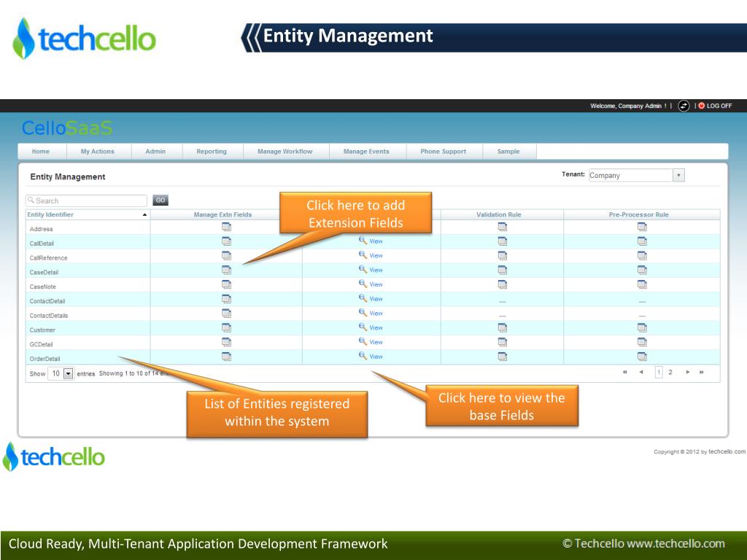Sort by Manage Extn Fields column header
This screenshot has height=560, width=747.
coord(222,215)
